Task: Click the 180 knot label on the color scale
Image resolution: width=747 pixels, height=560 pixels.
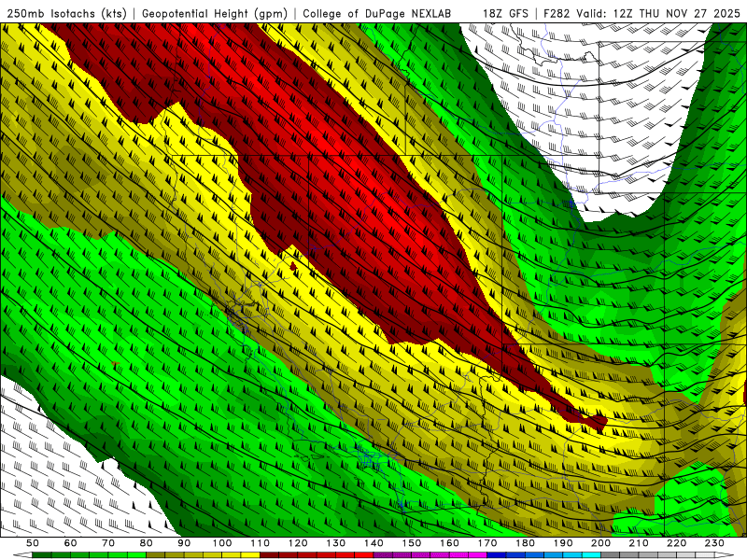Action: [525, 543]
